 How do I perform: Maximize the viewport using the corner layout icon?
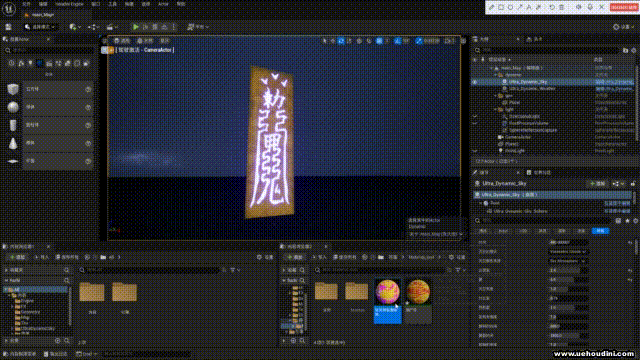coord(463,41)
